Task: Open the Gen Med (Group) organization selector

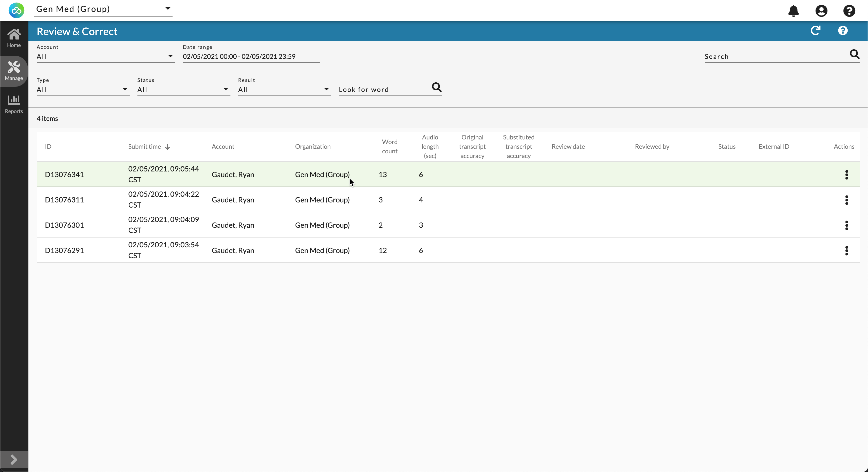Action: point(103,9)
